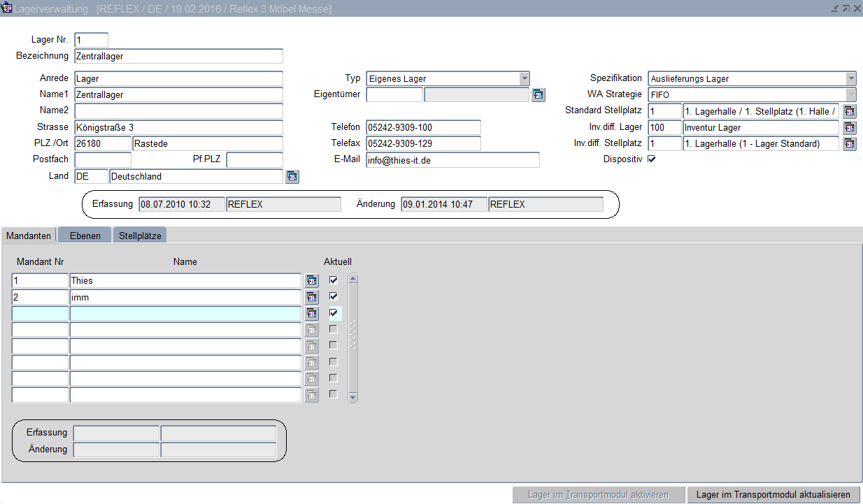Open lookup icon for Inv.diff. Stellplatz
Viewport: 863px width, 504px height.
850,143
